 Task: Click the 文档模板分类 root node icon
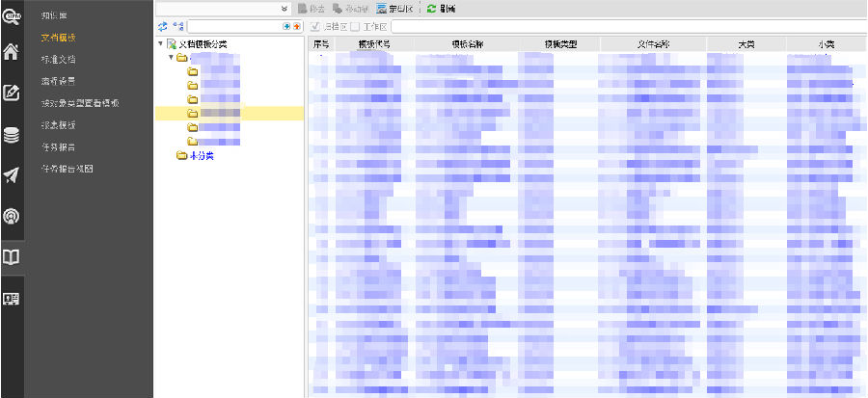(x=172, y=44)
